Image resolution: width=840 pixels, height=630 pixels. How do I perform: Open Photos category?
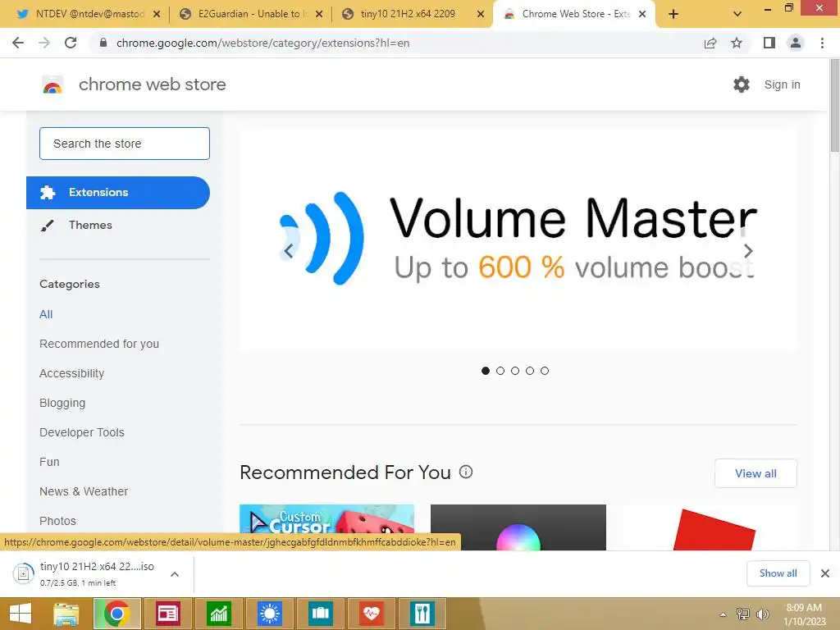click(57, 521)
